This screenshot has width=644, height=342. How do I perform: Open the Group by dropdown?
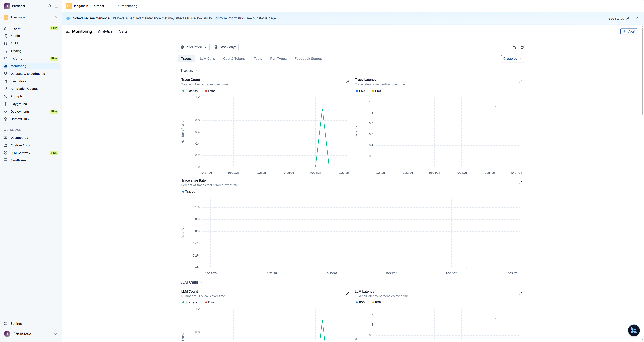tap(513, 59)
